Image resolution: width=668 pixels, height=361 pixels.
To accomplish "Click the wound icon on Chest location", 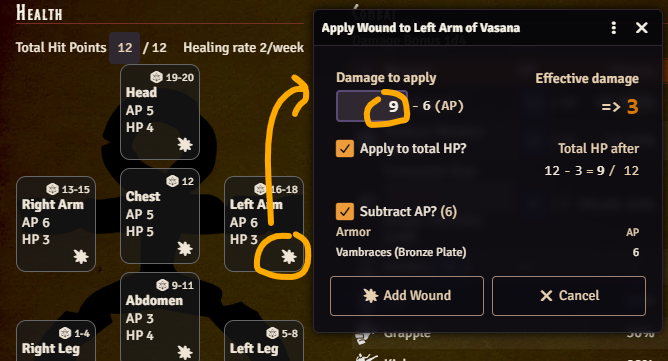I will pyautogui.click(x=185, y=249).
